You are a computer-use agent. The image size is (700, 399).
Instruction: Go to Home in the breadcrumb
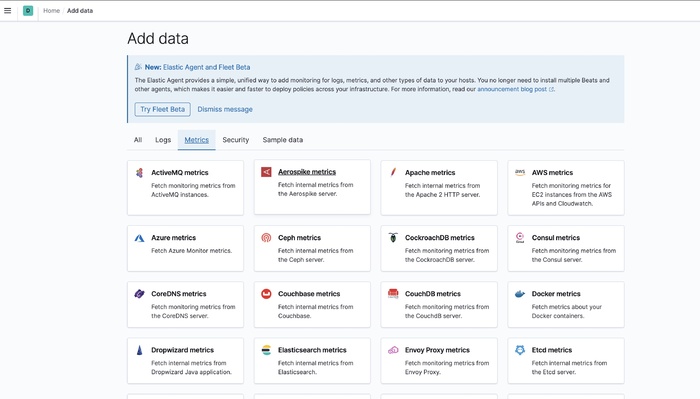51,11
